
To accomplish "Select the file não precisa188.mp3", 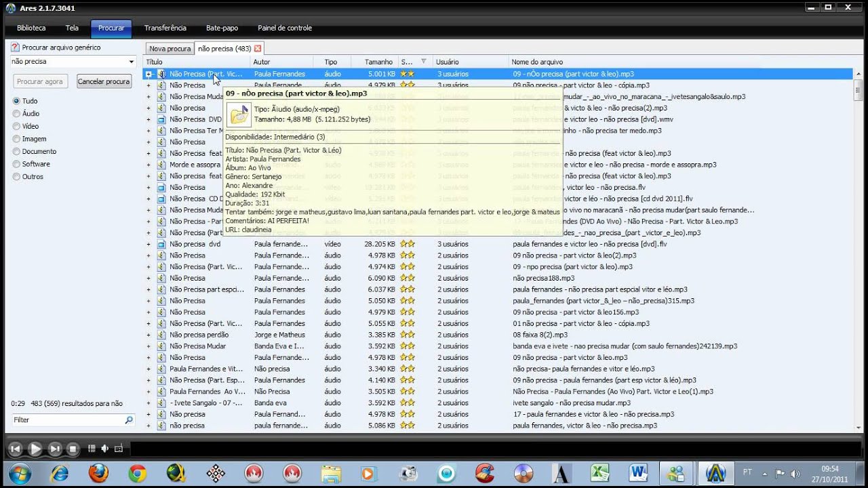I will (x=544, y=278).
